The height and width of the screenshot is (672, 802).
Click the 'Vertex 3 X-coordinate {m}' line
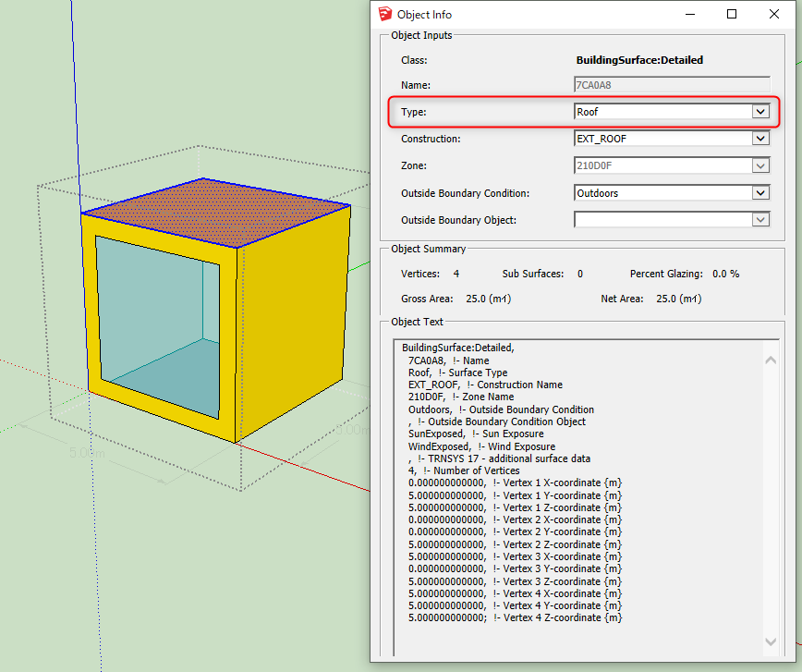[515, 556]
